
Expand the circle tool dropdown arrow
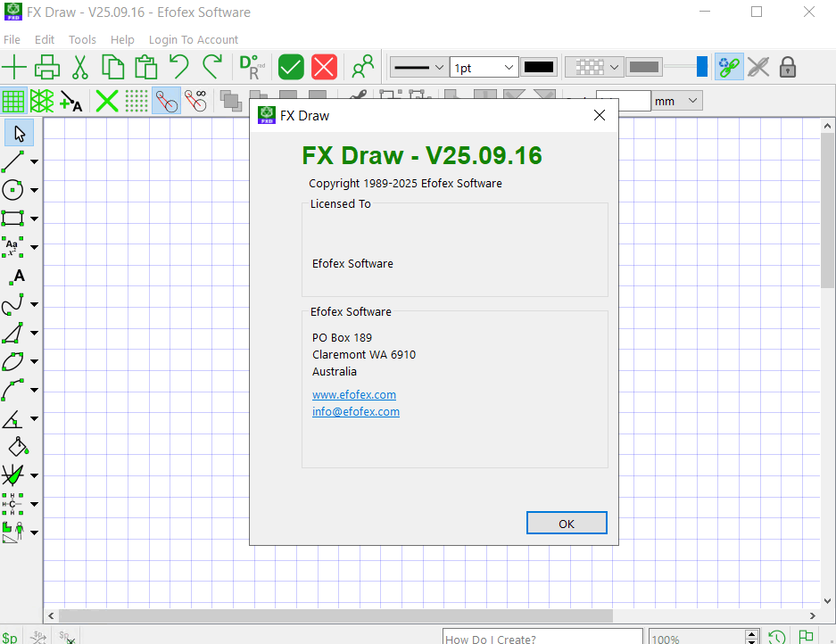tap(34, 190)
